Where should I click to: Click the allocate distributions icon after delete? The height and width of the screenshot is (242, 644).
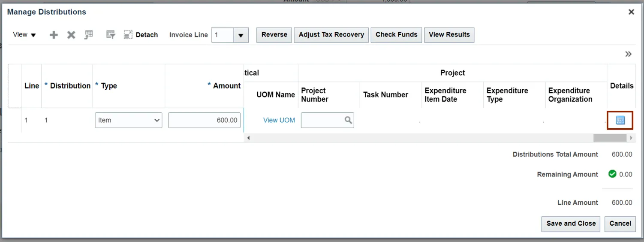click(89, 35)
